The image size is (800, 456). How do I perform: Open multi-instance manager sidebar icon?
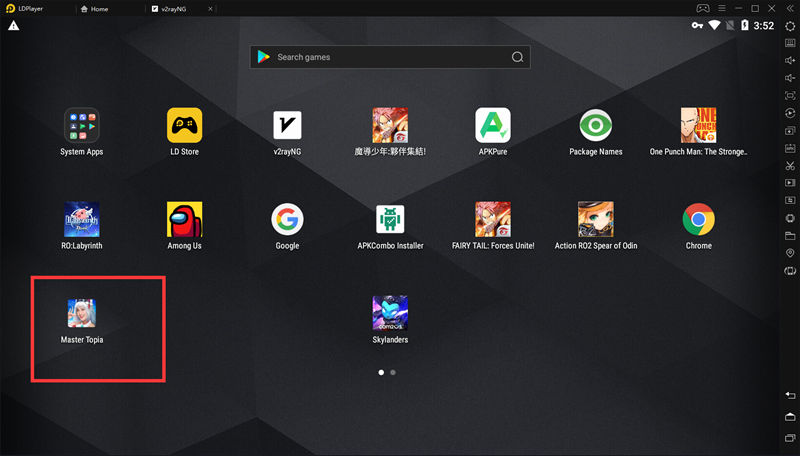tap(790, 131)
